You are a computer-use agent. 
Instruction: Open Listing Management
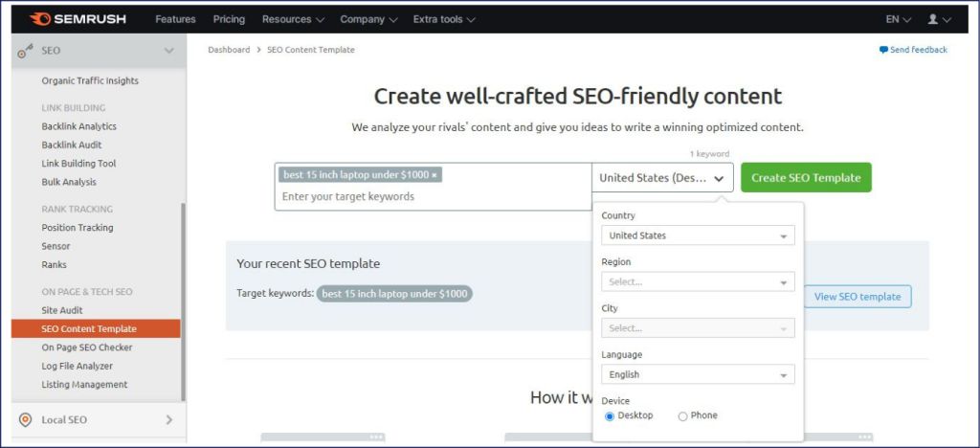[84, 385]
